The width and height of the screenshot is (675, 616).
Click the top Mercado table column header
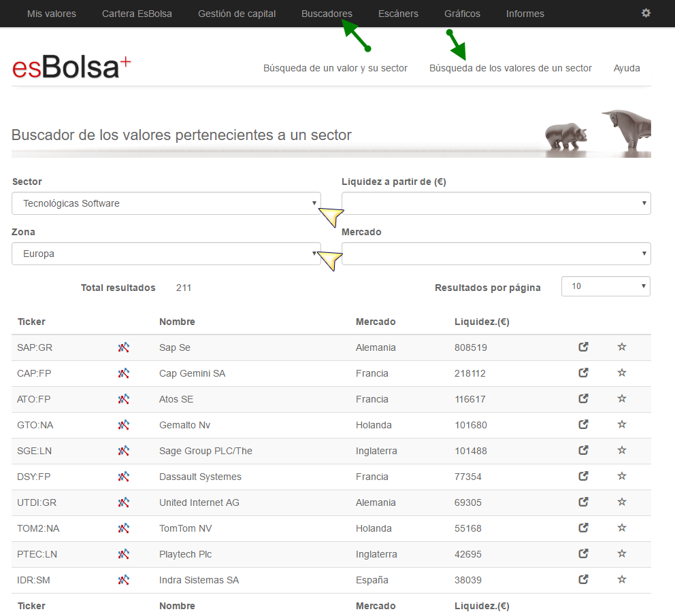376,322
